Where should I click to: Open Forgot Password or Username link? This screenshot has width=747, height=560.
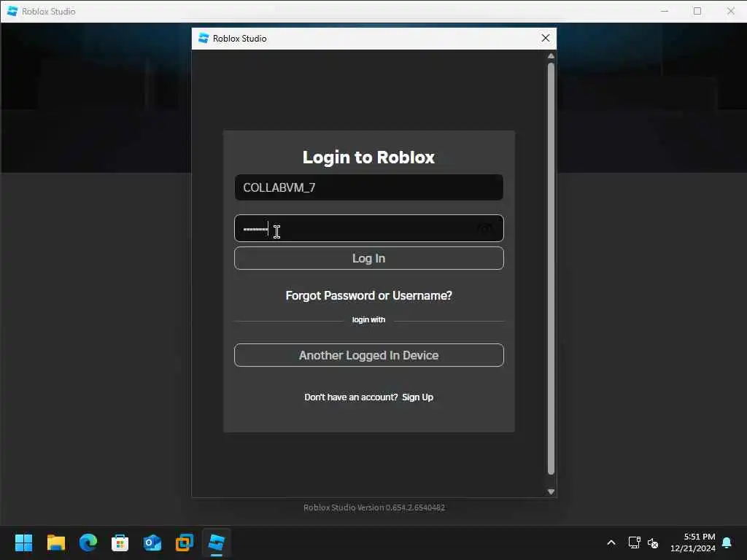point(368,296)
